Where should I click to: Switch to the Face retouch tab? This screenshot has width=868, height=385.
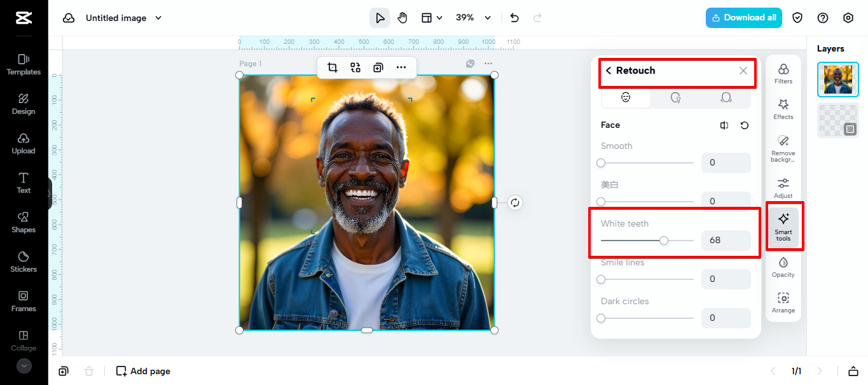coord(626,97)
